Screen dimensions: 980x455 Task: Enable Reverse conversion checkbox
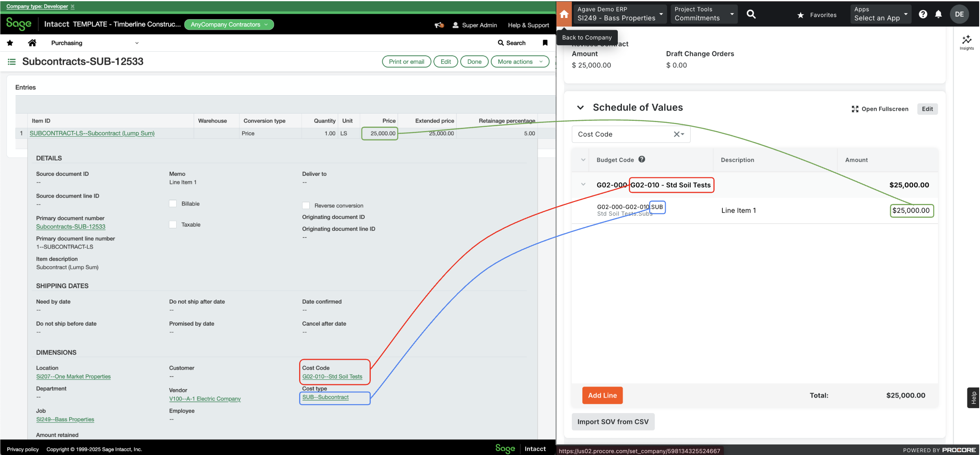click(306, 206)
